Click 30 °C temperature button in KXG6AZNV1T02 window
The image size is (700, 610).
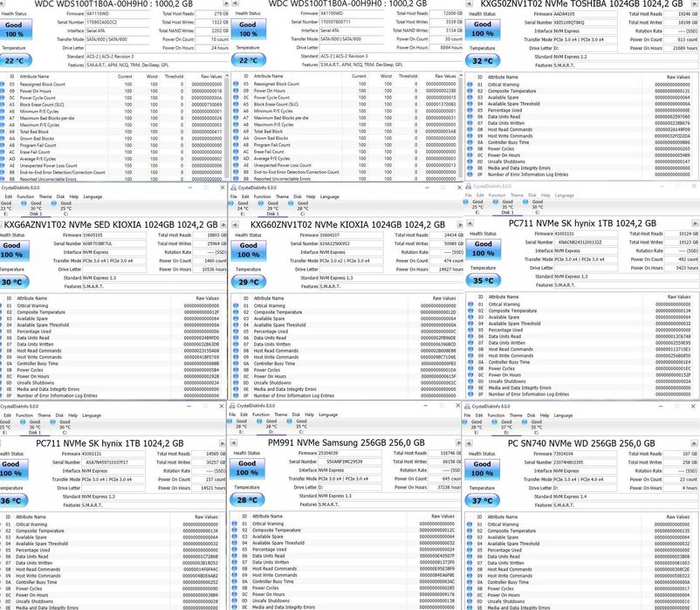tap(12, 282)
